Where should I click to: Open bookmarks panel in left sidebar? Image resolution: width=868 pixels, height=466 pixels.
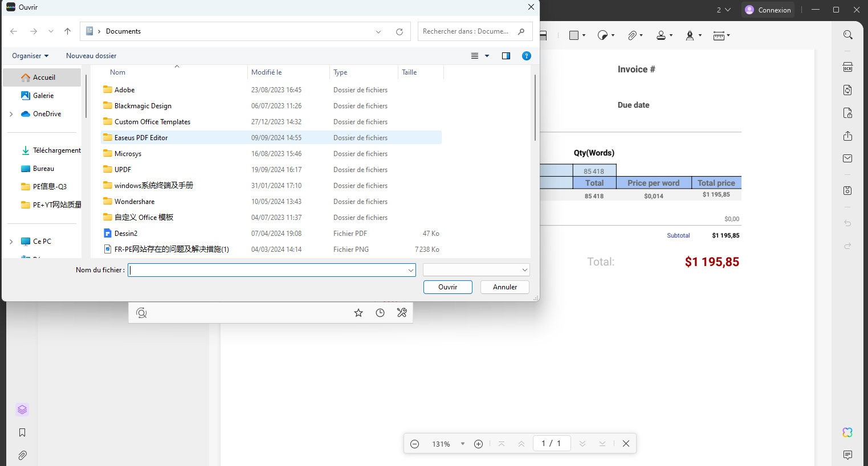(x=22, y=432)
